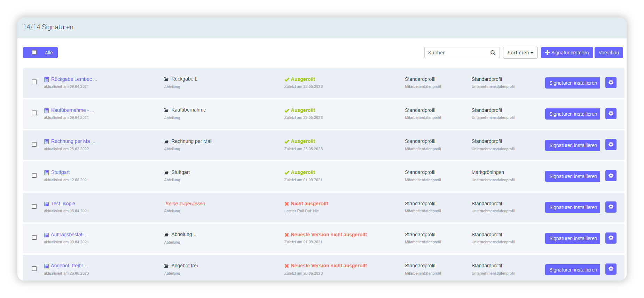Click the gear icon for Angebot -freibl row
The height and width of the screenshot is (298, 644).
click(x=611, y=269)
